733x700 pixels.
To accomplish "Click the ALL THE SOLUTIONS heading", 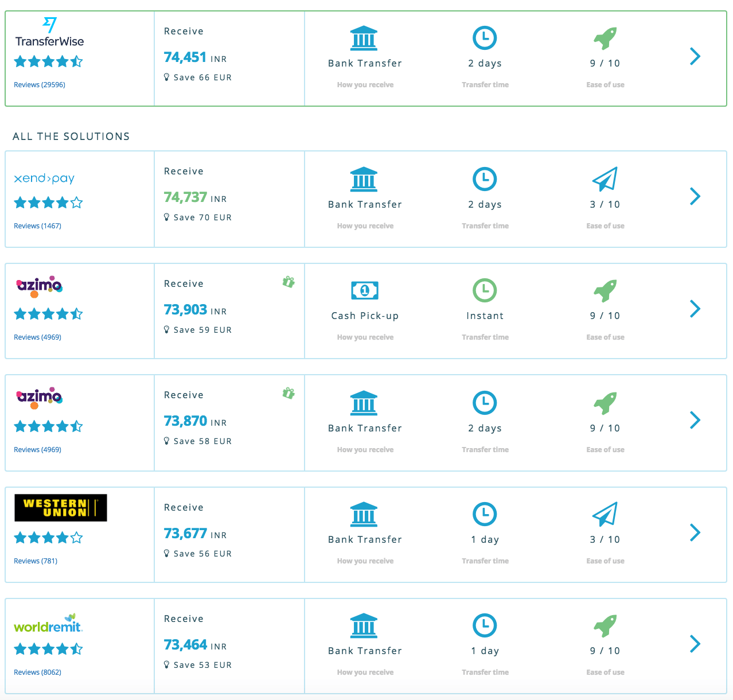I will [71, 137].
